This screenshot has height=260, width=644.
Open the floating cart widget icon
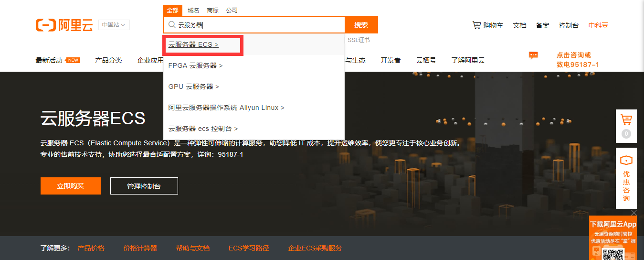point(626,119)
